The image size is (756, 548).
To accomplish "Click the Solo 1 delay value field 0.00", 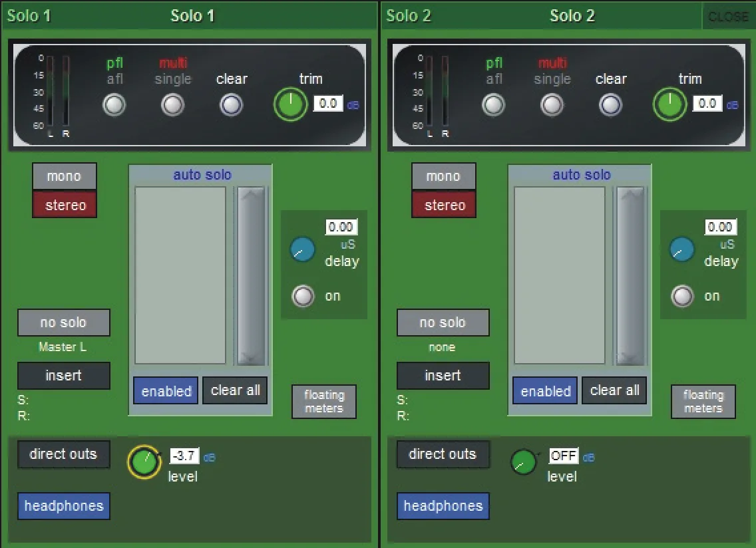I will tap(341, 227).
